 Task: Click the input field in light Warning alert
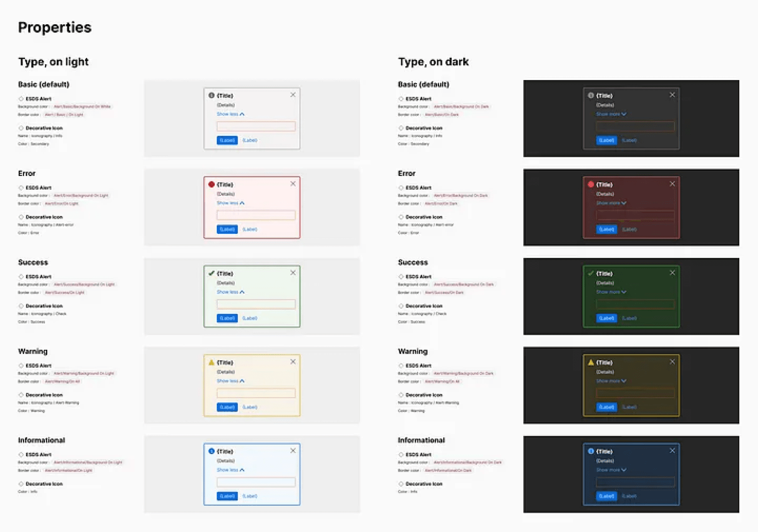pos(256,393)
